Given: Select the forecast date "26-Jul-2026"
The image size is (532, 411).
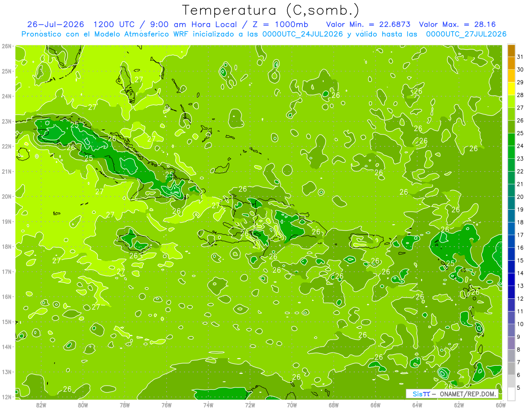Looking at the screenshot, I should pyautogui.click(x=55, y=24).
